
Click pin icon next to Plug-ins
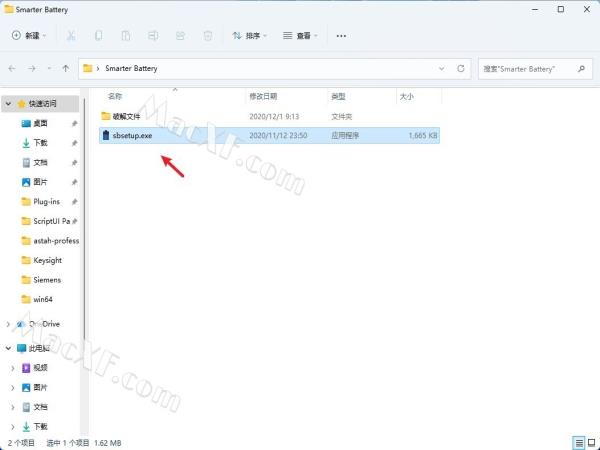tap(74, 202)
